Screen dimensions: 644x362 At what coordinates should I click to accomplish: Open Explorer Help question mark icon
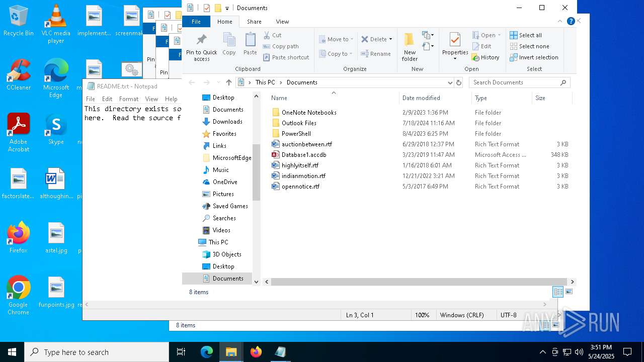coord(571,21)
